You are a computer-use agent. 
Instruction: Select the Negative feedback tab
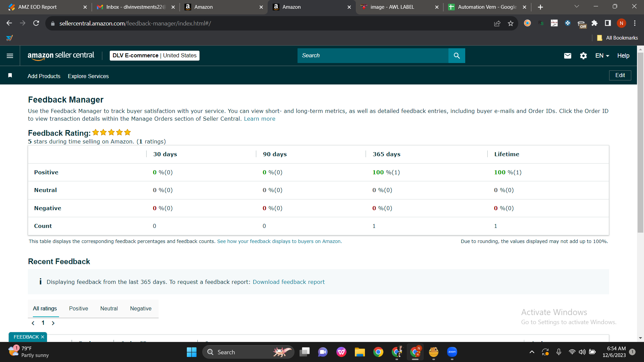point(141,308)
